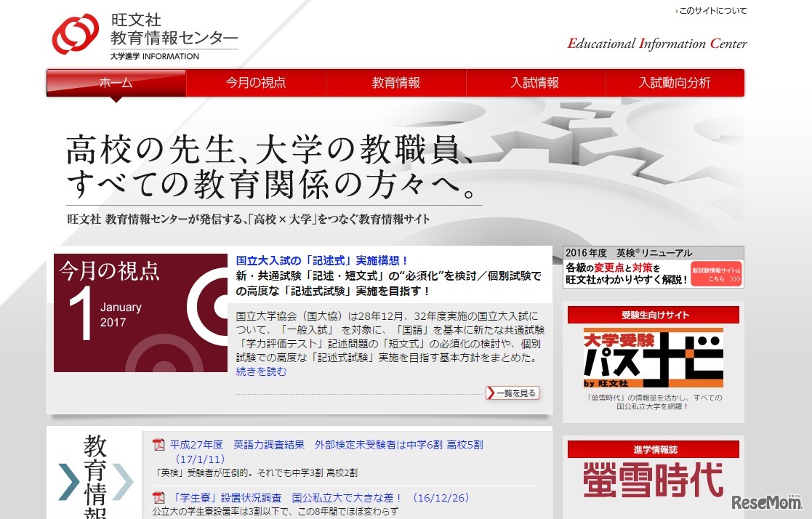
Task: Open the 入試動向分析 menu tab
Action: (675, 83)
